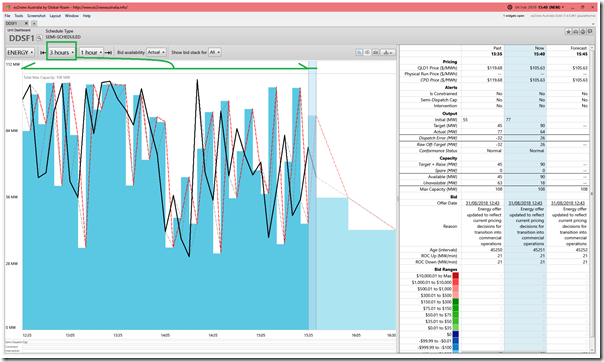The width and height of the screenshot is (604, 362).
Task: Open the chart export dropdown button
Action: [x=388, y=52]
